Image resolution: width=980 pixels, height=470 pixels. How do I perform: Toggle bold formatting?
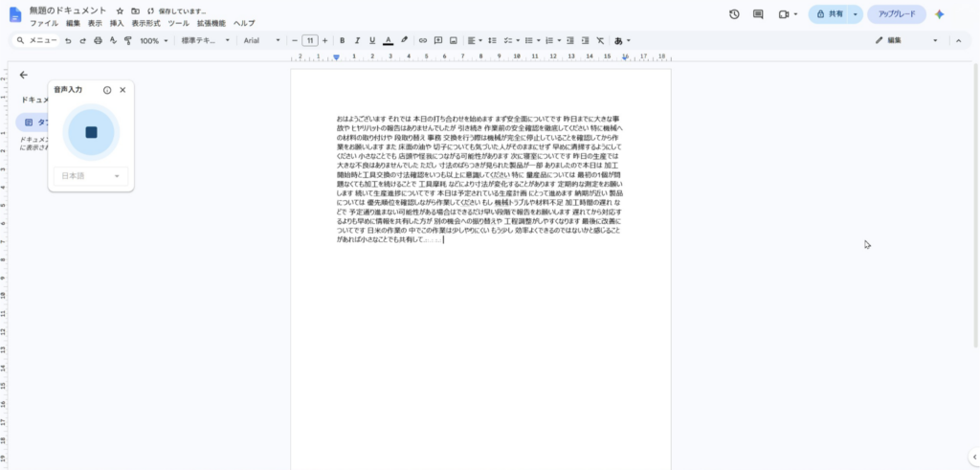click(x=342, y=40)
